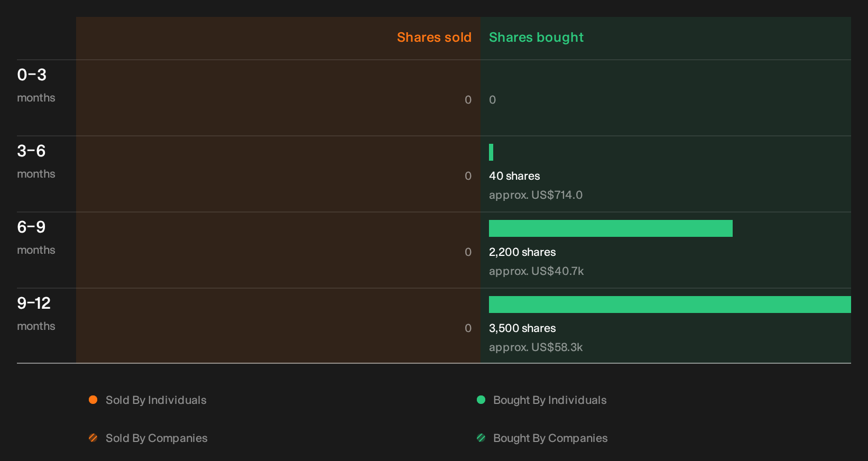Click the 40 shares value
This screenshot has height=461, width=868.
pos(514,176)
